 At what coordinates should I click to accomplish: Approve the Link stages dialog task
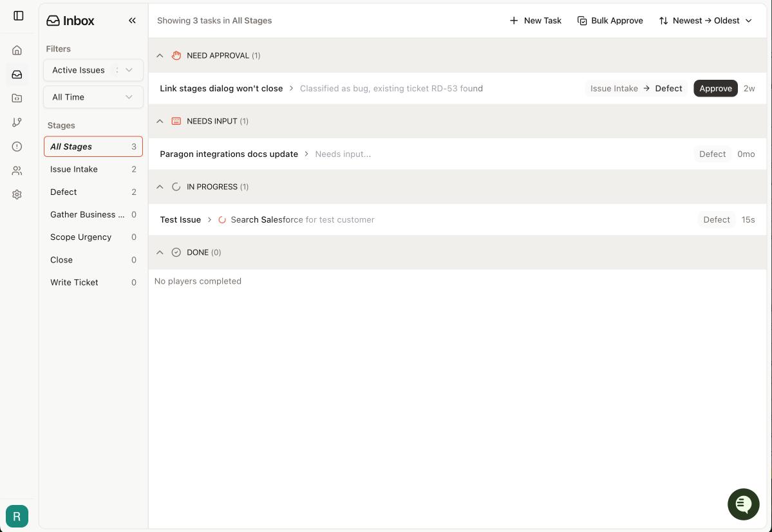coord(715,88)
